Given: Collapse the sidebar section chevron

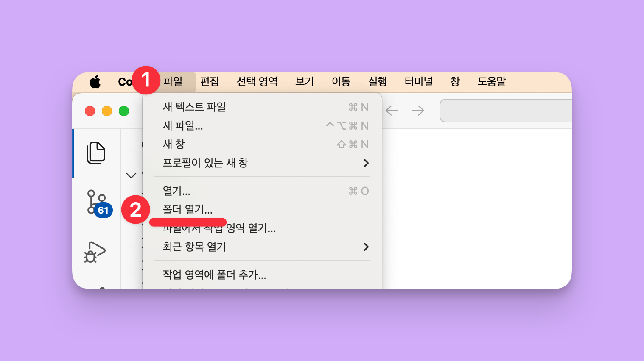Looking at the screenshot, I should pos(131,175).
